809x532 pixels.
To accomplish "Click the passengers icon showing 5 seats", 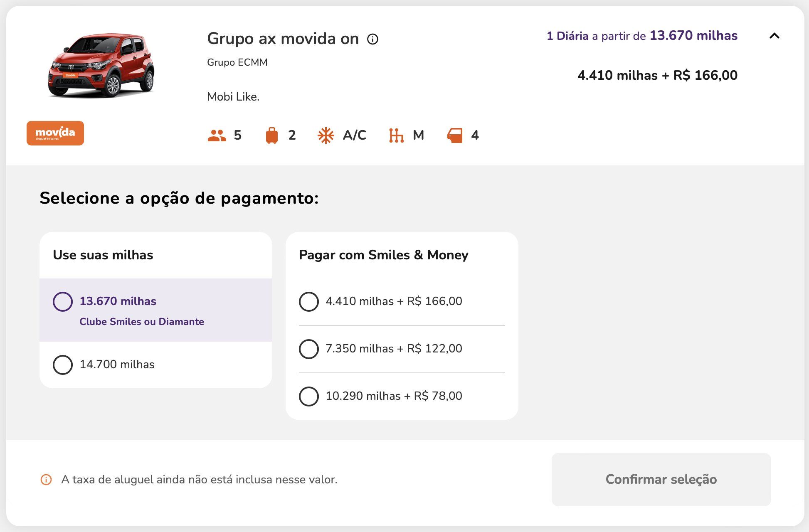I will click(x=217, y=135).
